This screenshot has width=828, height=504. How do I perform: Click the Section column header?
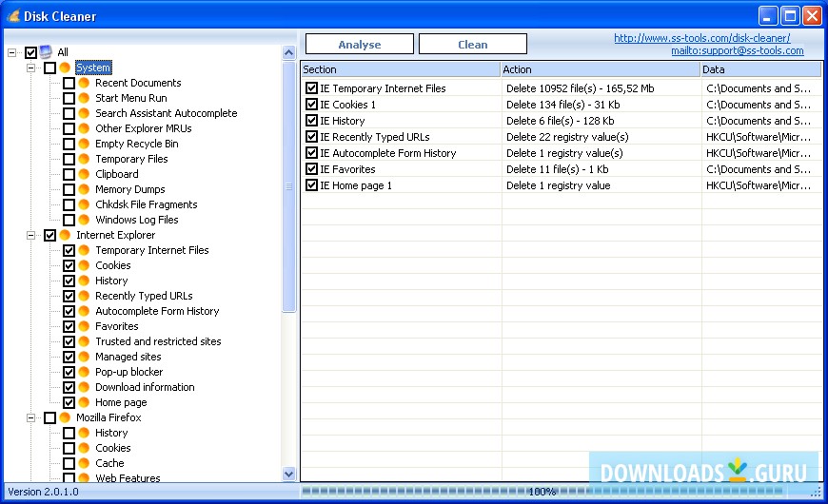click(401, 69)
